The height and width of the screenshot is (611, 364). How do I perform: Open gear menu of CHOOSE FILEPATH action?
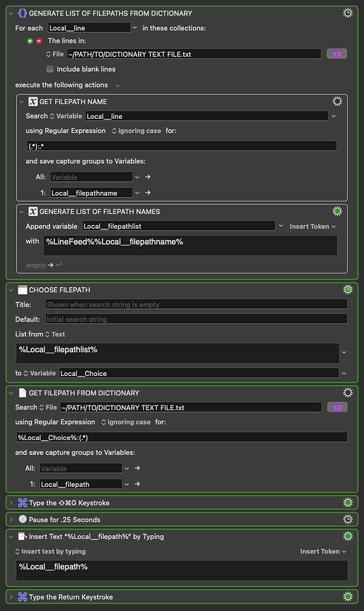348,289
